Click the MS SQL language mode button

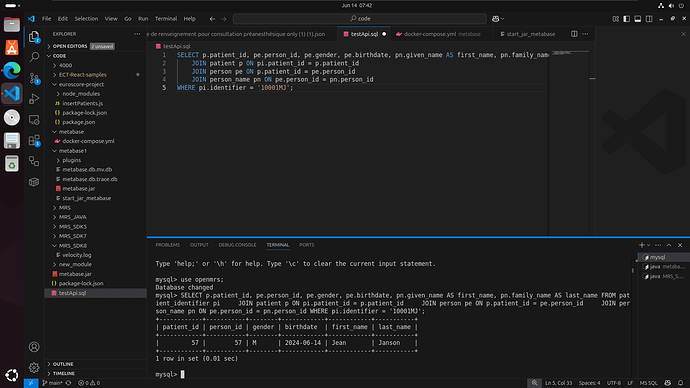pos(648,383)
